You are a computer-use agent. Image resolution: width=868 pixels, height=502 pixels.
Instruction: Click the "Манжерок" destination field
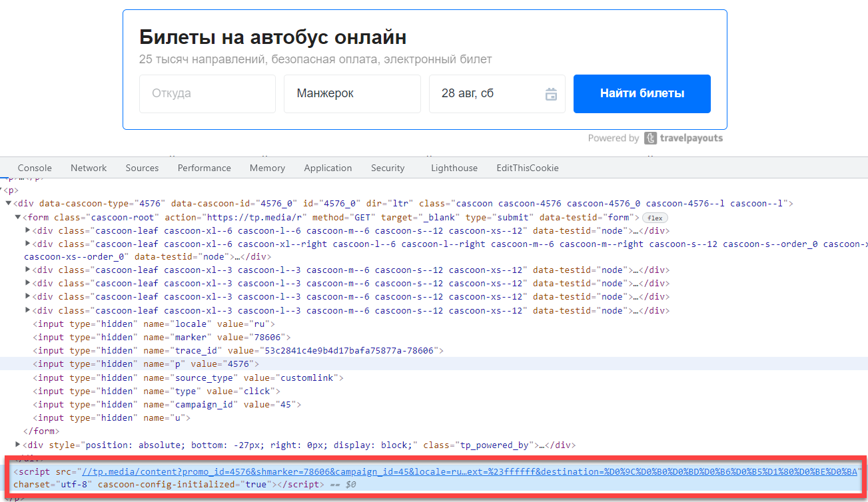352,94
